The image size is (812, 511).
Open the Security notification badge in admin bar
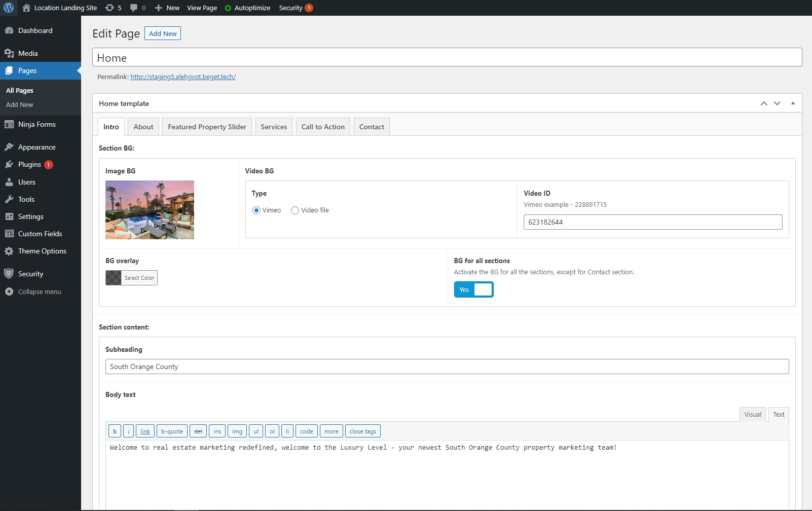pyautogui.click(x=309, y=8)
